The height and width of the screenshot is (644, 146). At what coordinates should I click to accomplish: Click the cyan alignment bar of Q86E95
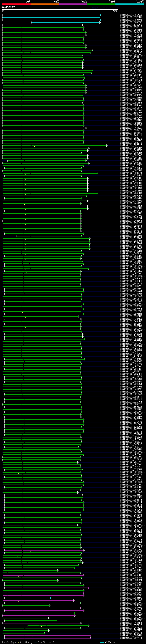click(x=28, y=598)
